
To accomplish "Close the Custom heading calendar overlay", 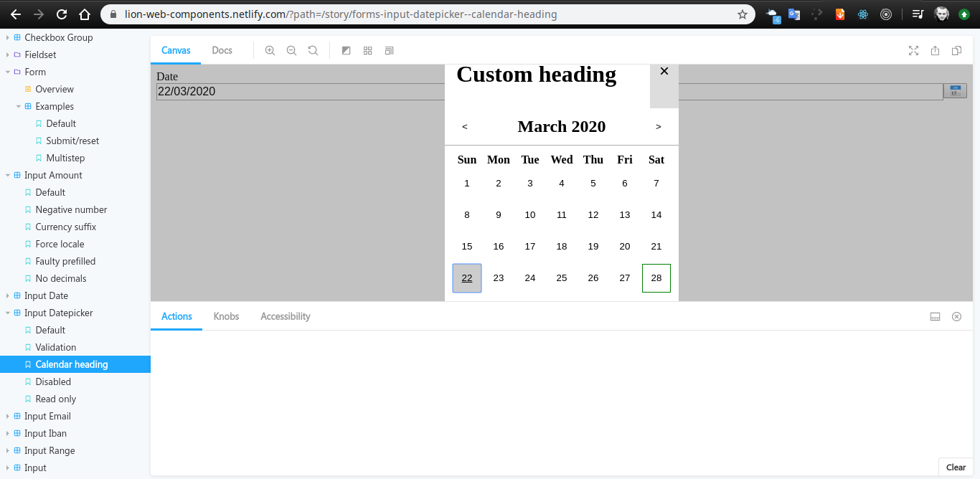I will pyautogui.click(x=664, y=71).
